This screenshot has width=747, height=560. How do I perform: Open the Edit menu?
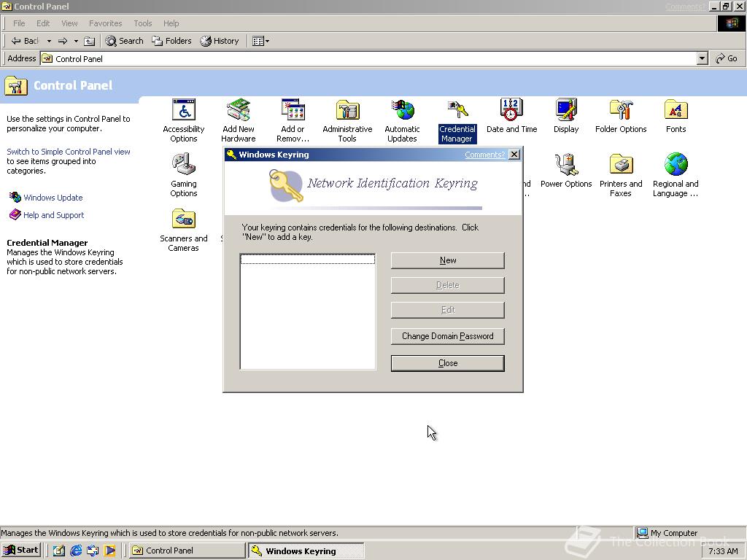[43, 23]
